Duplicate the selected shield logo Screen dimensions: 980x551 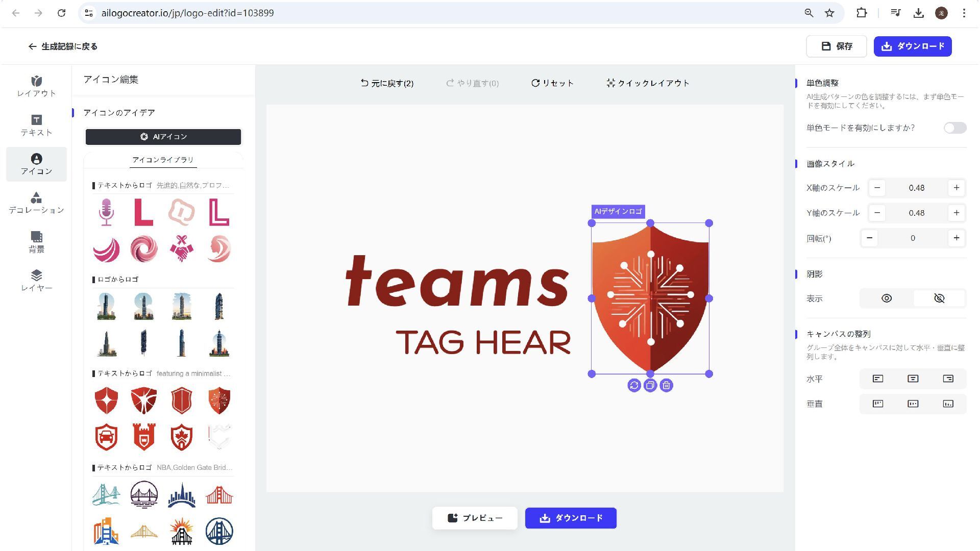tap(650, 386)
